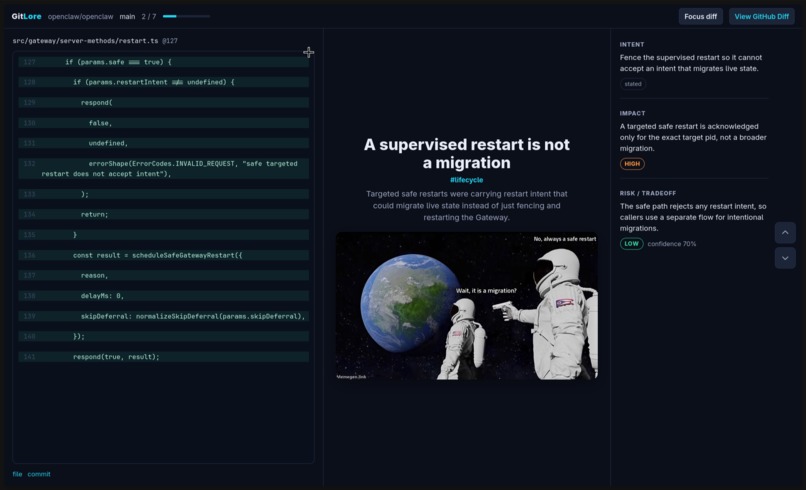Click the 2 / 7 step counter

point(149,16)
